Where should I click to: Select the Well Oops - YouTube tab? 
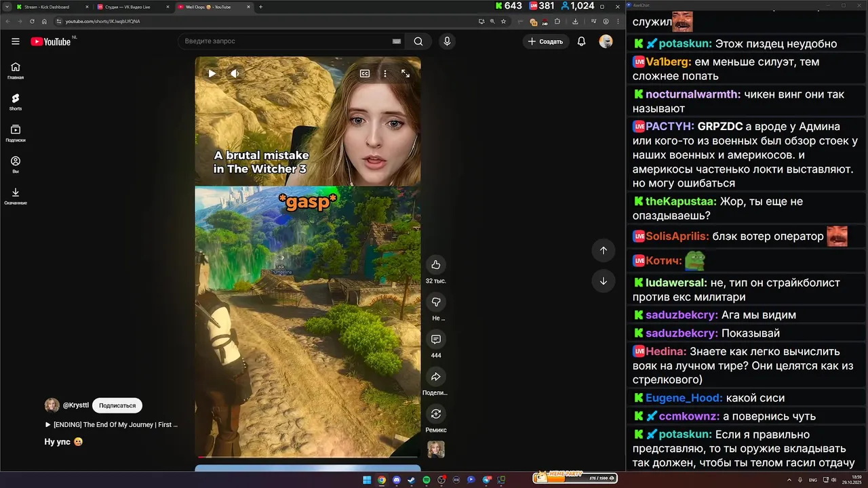tap(214, 7)
